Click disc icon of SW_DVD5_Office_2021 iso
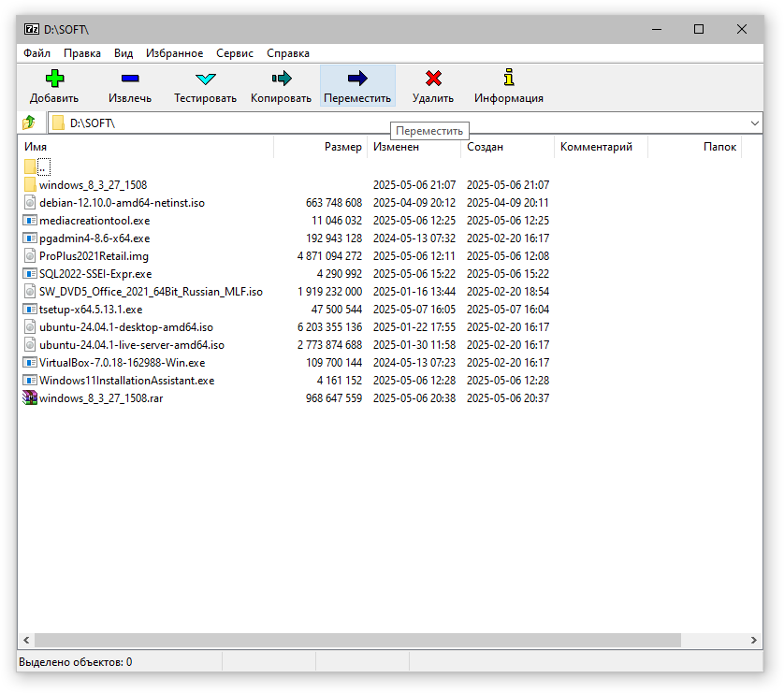784x693 pixels. [x=30, y=291]
